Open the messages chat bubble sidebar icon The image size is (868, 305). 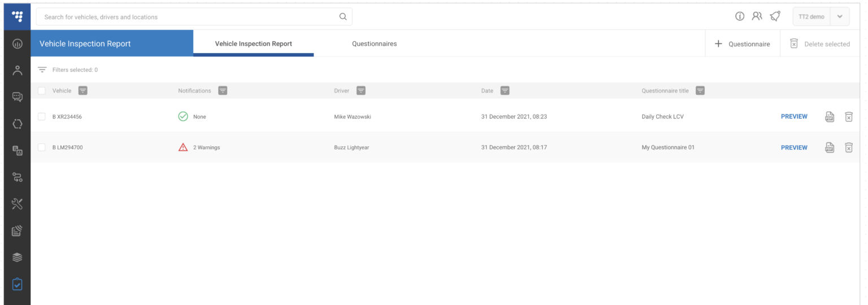click(18, 97)
